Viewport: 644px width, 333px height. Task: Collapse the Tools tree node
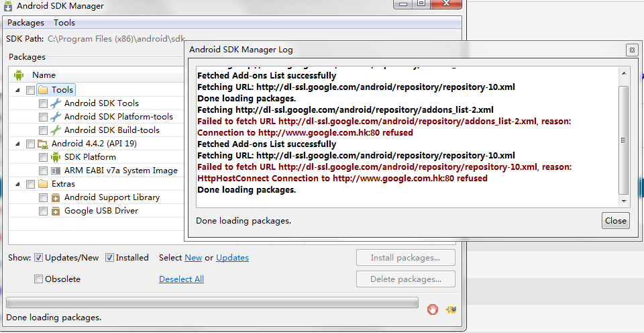(x=17, y=90)
